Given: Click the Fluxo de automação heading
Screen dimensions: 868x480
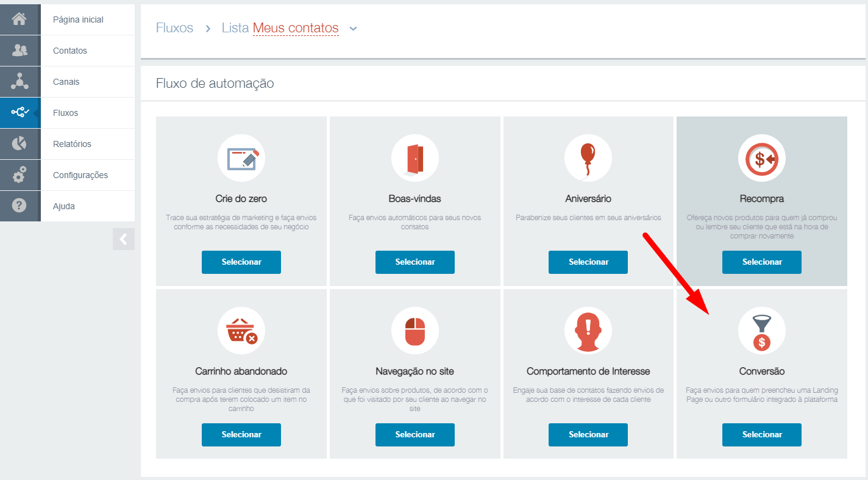Looking at the screenshot, I should (215, 84).
